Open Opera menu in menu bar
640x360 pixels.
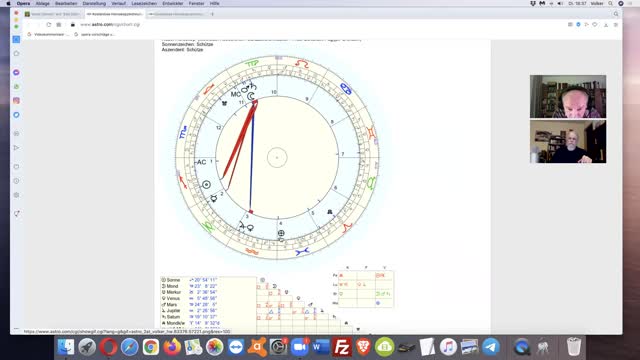click(23, 3)
